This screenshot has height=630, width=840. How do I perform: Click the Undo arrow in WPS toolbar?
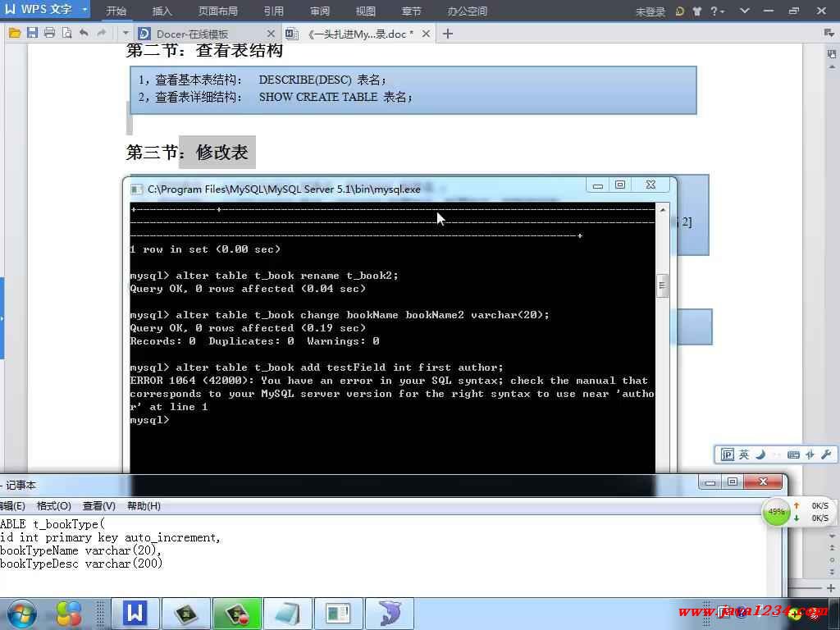(84, 33)
